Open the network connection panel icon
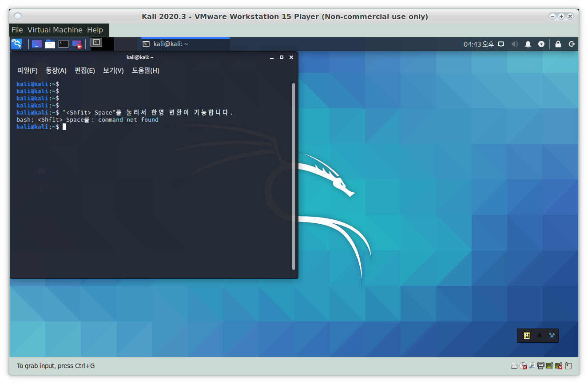The image size is (588, 384). (x=501, y=44)
